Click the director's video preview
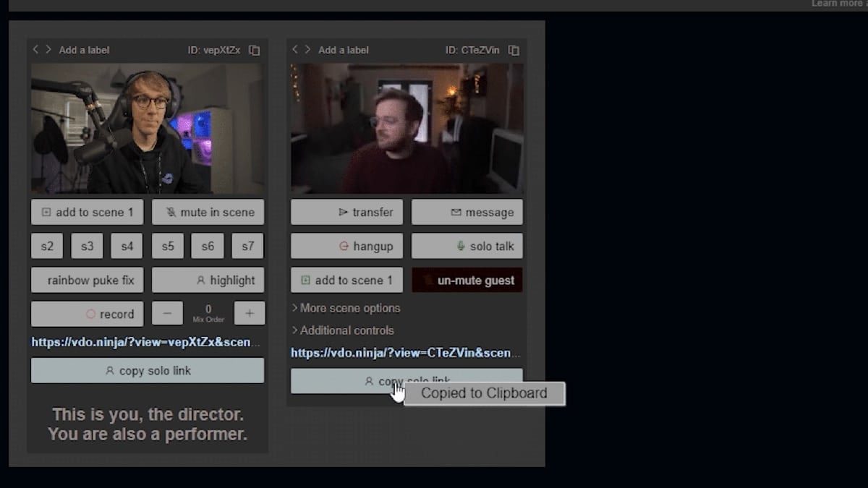The height and width of the screenshot is (488, 868). coord(148,129)
